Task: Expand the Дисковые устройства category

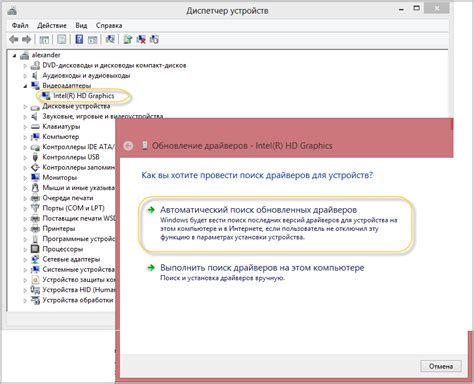Action: tap(25, 107)
